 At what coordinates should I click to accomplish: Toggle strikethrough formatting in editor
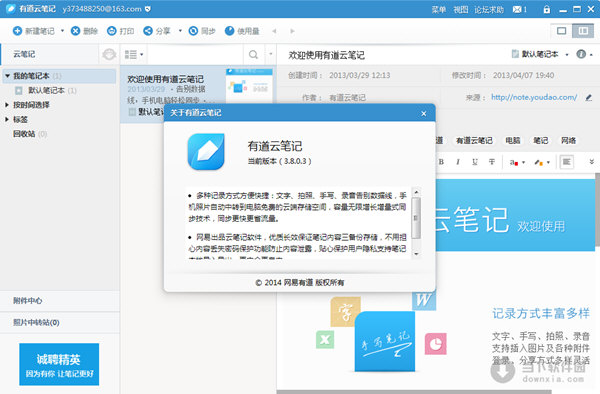[x=492, y=162]
